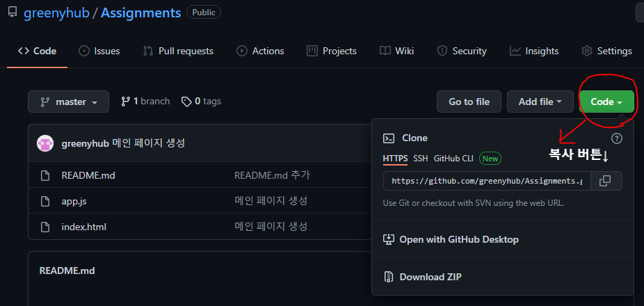Go to repository Settings tab
This screenshot has height=306, width=644.
coord(606,51)
